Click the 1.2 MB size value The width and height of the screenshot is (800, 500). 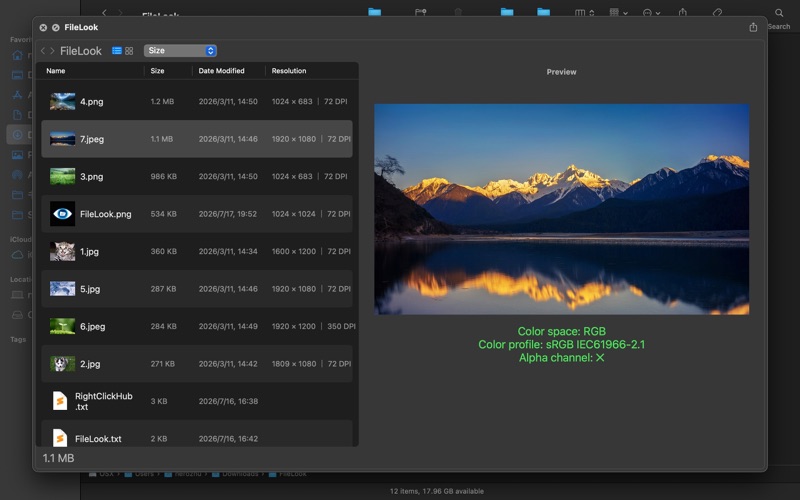coord(162,102)
